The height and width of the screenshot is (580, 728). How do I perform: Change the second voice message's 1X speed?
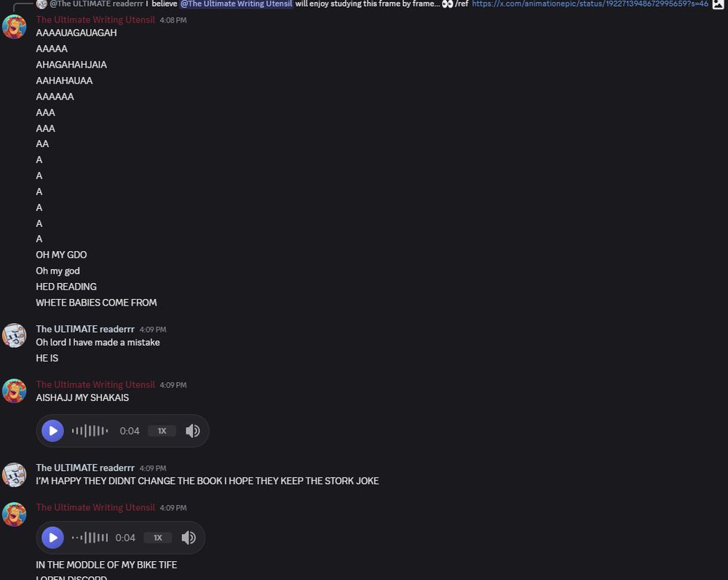tap(158, 538)
